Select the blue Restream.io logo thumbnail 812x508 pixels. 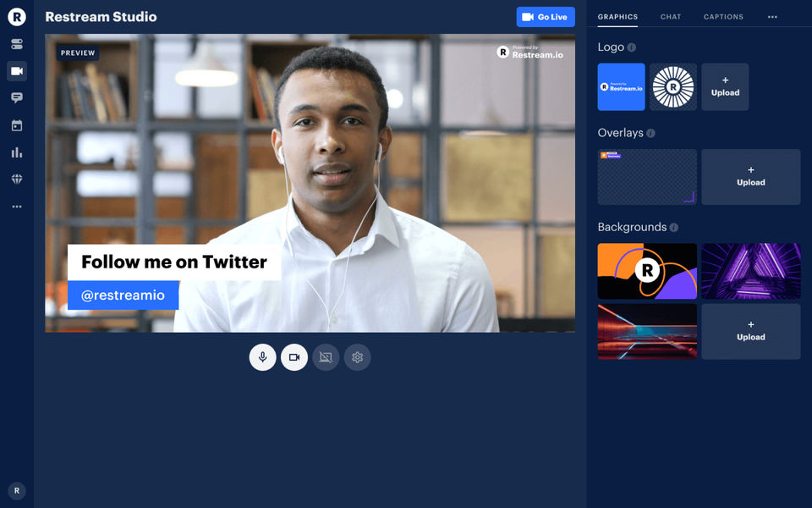(621, 87)
